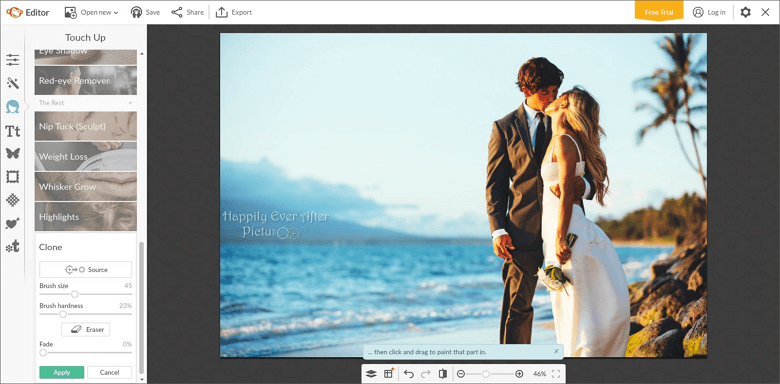Image resolution: width=780 pixels, height=384 pixels.
Task: Open the Seasonal snowflake tab
Action: (x=12, y=246)
